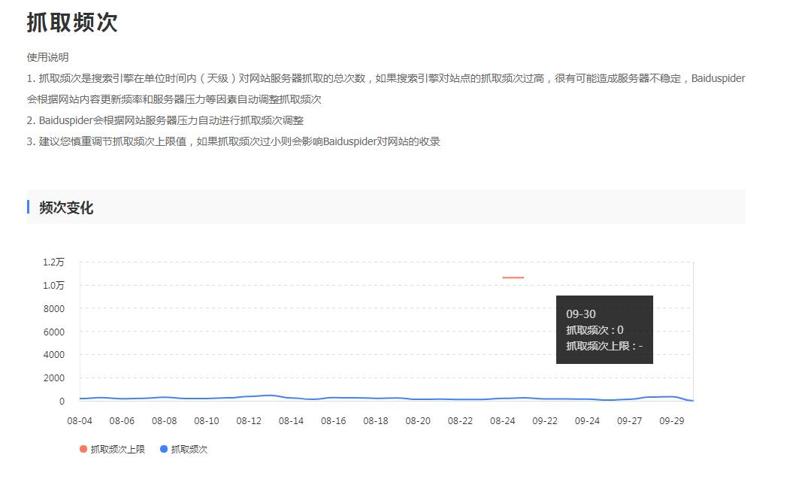This screenshot has height=479, width=799.
Task: Click tooltip line 抓取频次 : 0
Action: 595,330
